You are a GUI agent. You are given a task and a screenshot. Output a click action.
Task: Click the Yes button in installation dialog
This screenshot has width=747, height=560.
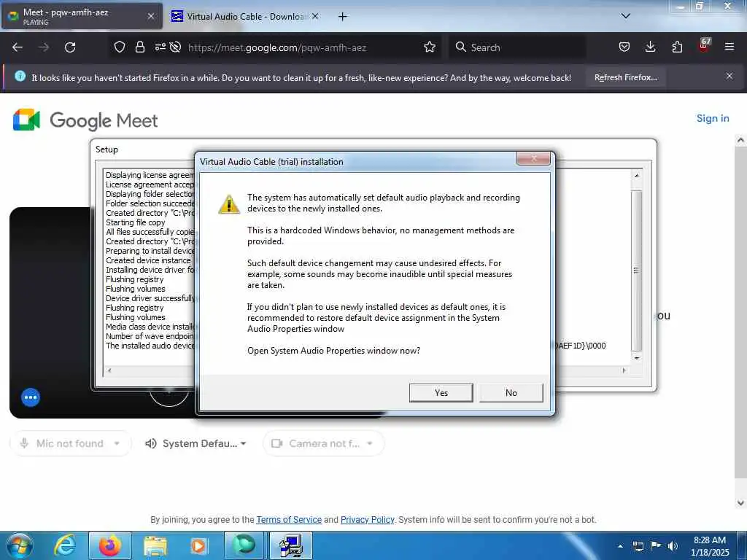pos(441,393)
